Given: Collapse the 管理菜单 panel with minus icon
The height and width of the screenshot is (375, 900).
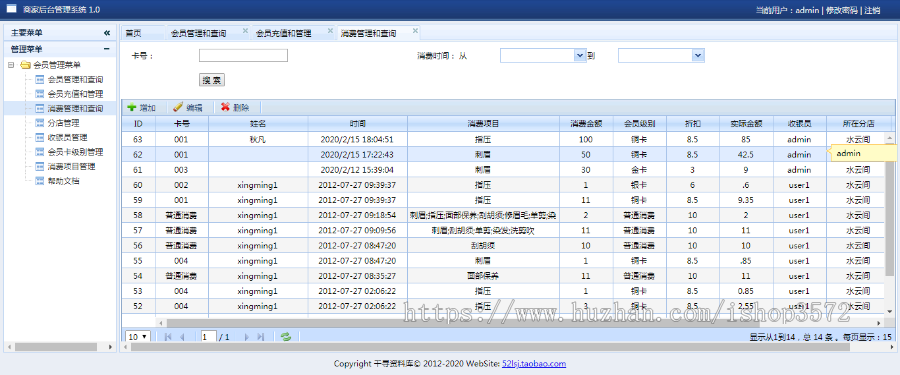Looking at the screenshot, I should coord(107,49).
